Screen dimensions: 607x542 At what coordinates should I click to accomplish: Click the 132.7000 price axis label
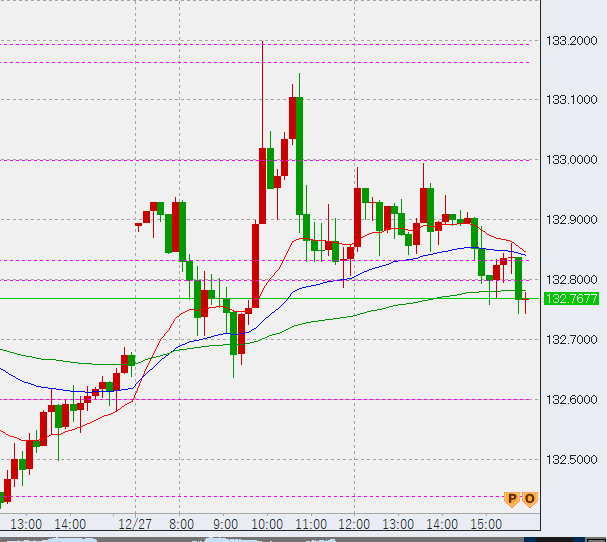571,340
